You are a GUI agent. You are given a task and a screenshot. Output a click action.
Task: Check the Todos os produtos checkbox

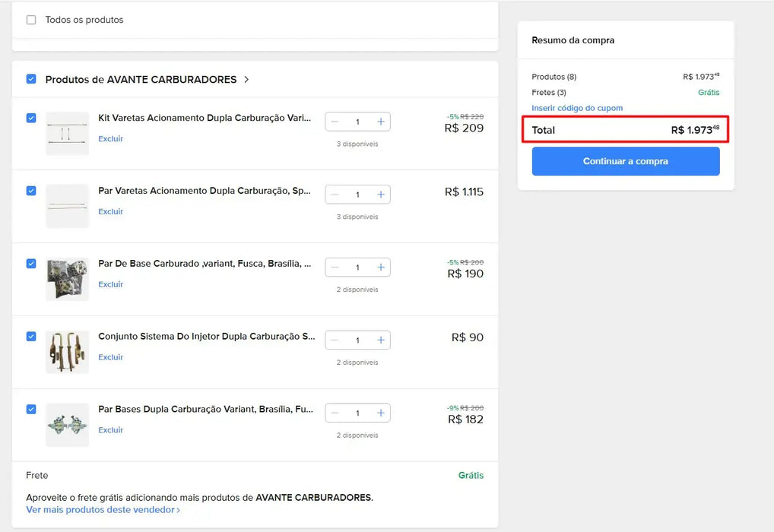(31, 20)
